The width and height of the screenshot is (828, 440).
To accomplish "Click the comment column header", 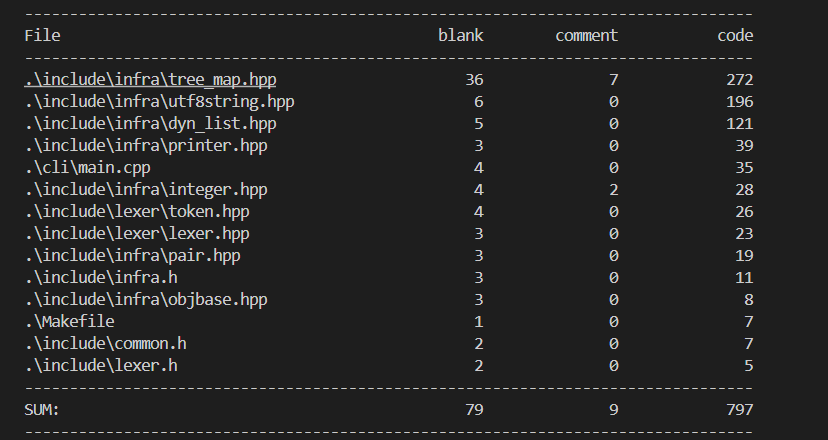I will [587, 36].
